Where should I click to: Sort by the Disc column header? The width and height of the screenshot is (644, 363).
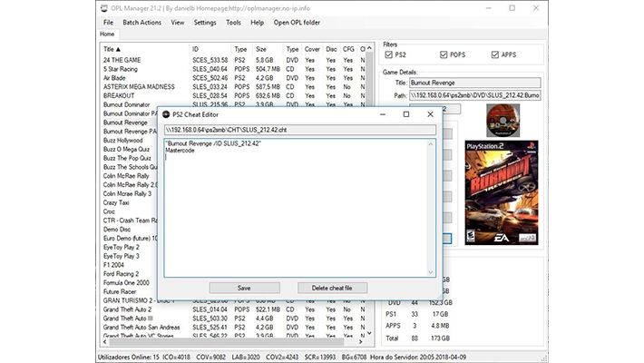[x=331, y=49]
